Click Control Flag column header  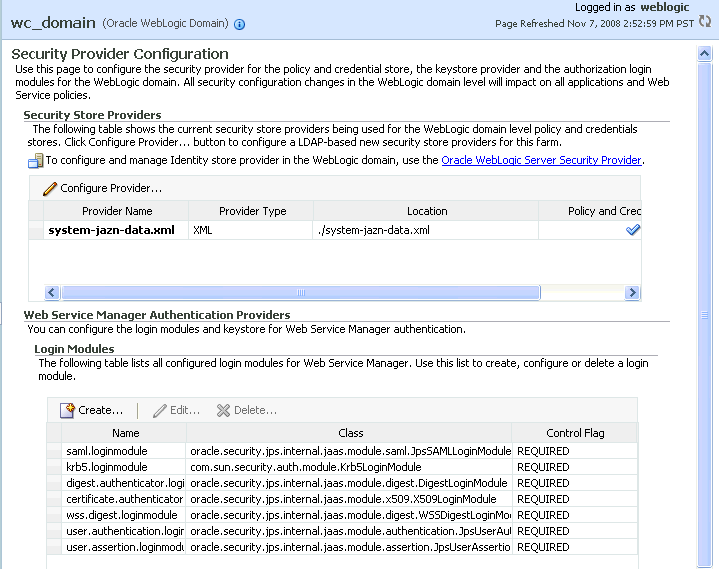coord(575,433)
